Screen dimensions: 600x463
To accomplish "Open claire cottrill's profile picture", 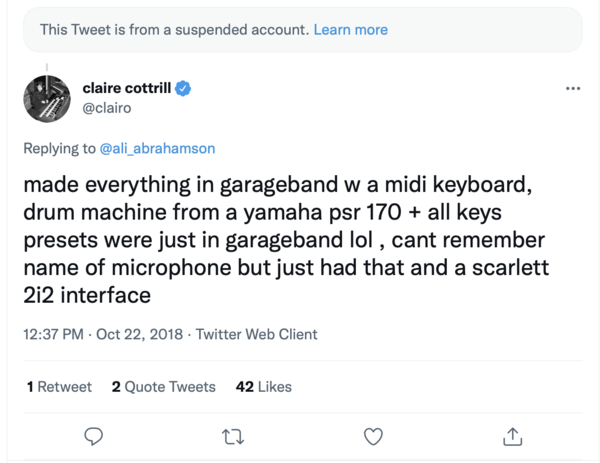I will (47, 99).
